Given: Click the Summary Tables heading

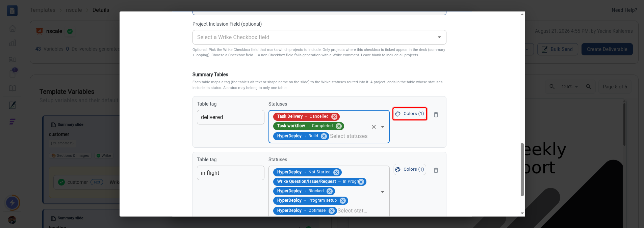Looking at the screenshot, I should pos(210,75).
